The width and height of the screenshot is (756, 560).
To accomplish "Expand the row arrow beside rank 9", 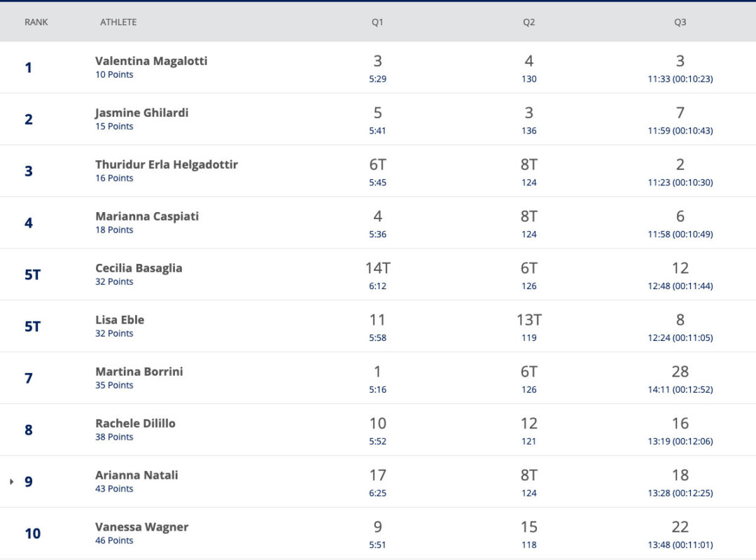I will pyautogui.click(x=12, y=482).
